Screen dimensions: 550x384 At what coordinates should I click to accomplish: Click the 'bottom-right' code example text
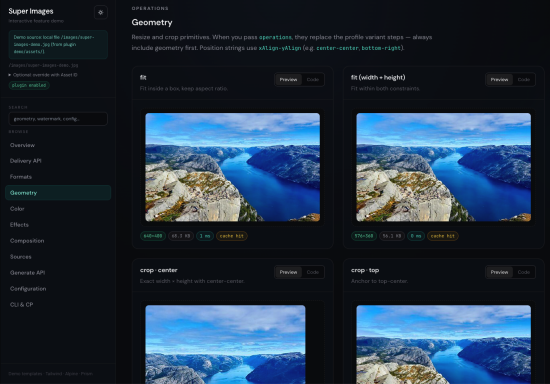[x=381, y=48]
